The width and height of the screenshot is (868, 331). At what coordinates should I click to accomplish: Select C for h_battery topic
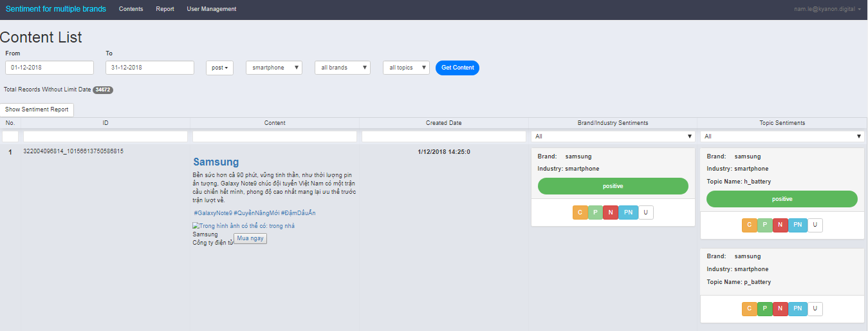750,225
